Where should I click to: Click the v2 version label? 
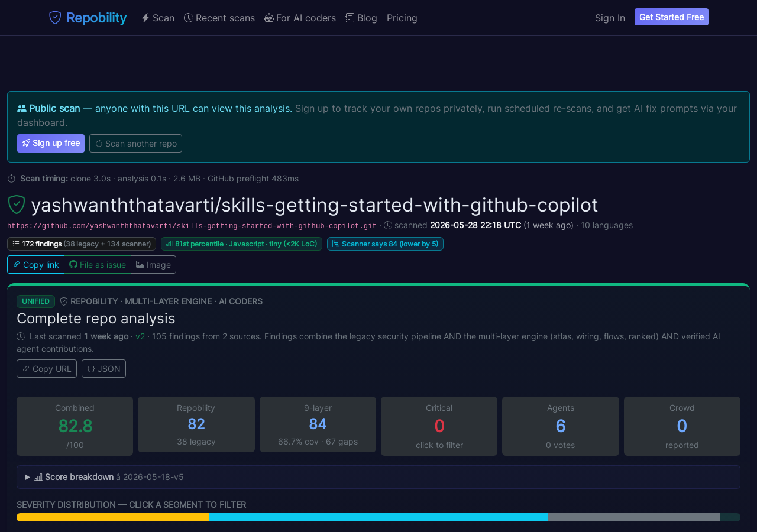[x=140, y=336]
